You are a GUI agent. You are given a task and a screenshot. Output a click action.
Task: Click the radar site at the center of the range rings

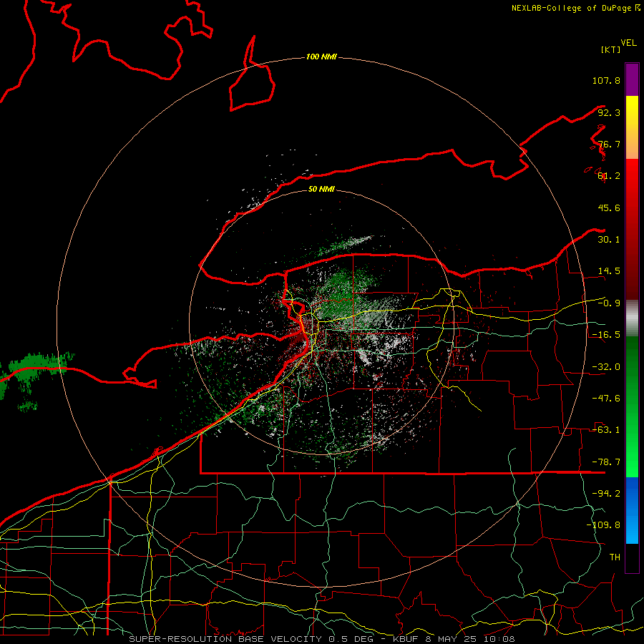(321, 322)
